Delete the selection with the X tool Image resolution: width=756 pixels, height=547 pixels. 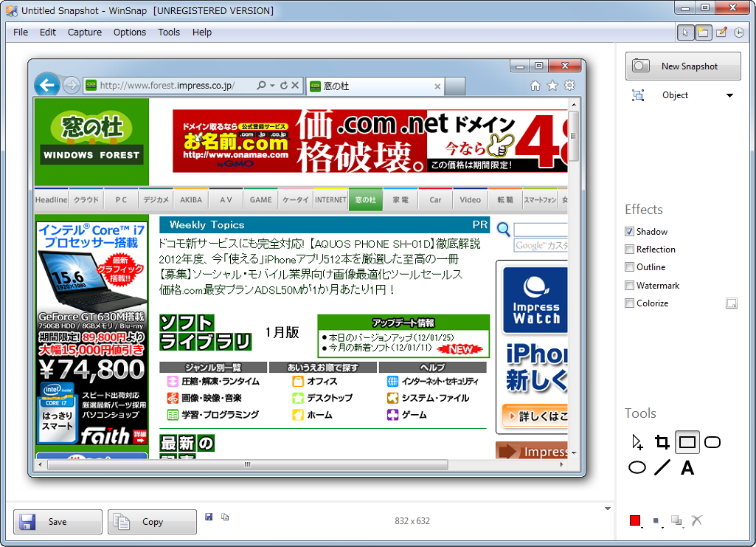coord(696,520)
